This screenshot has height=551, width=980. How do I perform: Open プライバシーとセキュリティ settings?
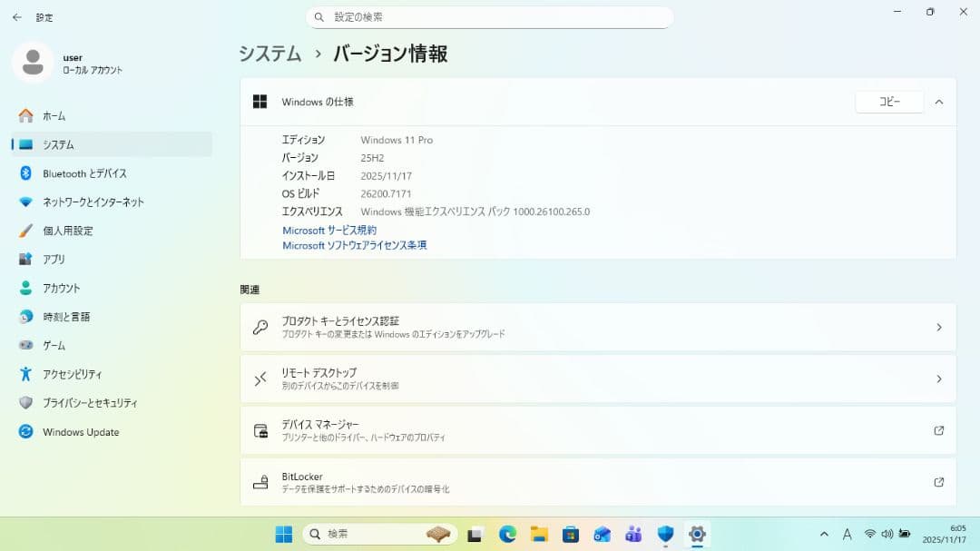point(90,403)
